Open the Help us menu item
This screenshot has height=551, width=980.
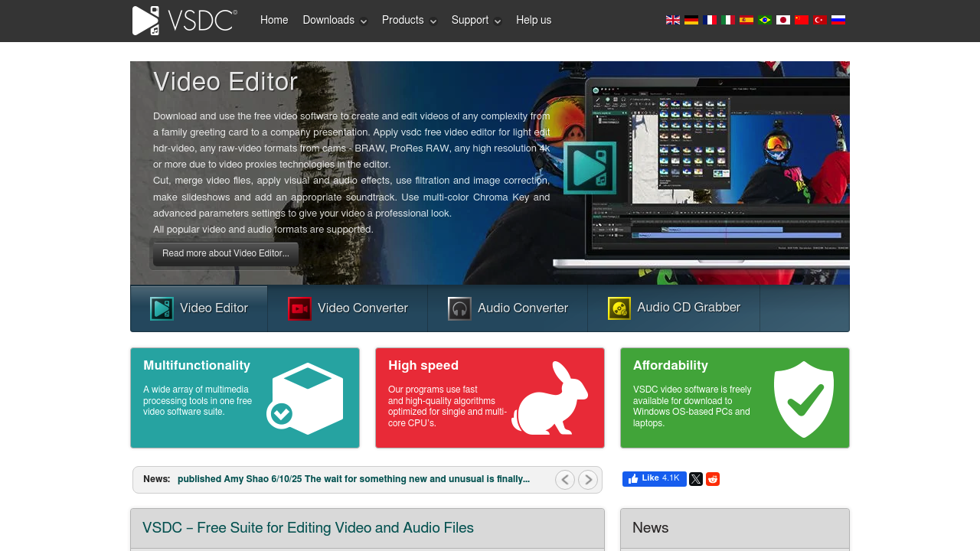(534, 21)
